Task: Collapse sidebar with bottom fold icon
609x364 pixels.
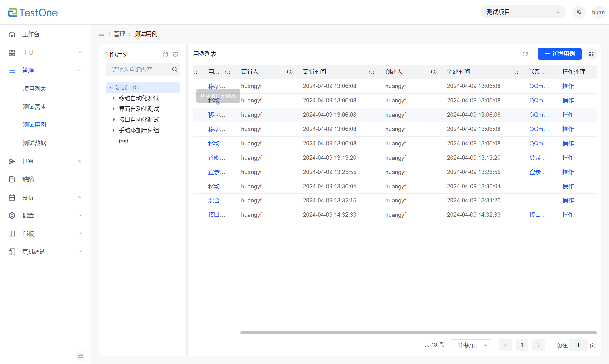Action: pos(81,356)
